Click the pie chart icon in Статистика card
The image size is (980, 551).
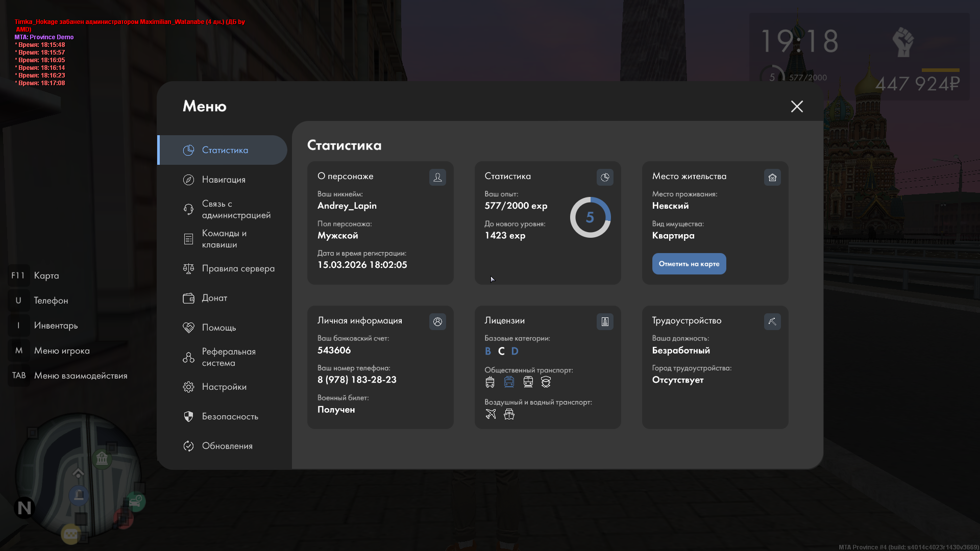click(605, 177)
